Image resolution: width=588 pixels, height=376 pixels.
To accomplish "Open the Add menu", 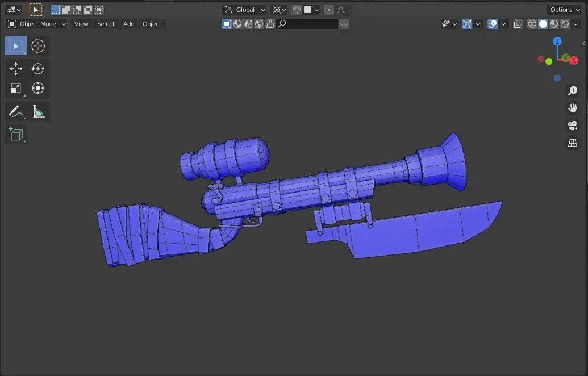I will [128, 24].
